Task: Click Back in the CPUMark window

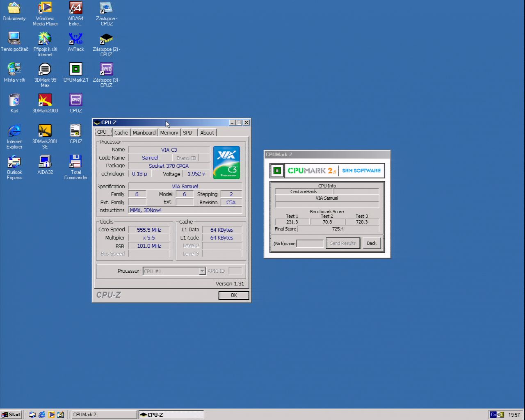Action: [372, 243]
